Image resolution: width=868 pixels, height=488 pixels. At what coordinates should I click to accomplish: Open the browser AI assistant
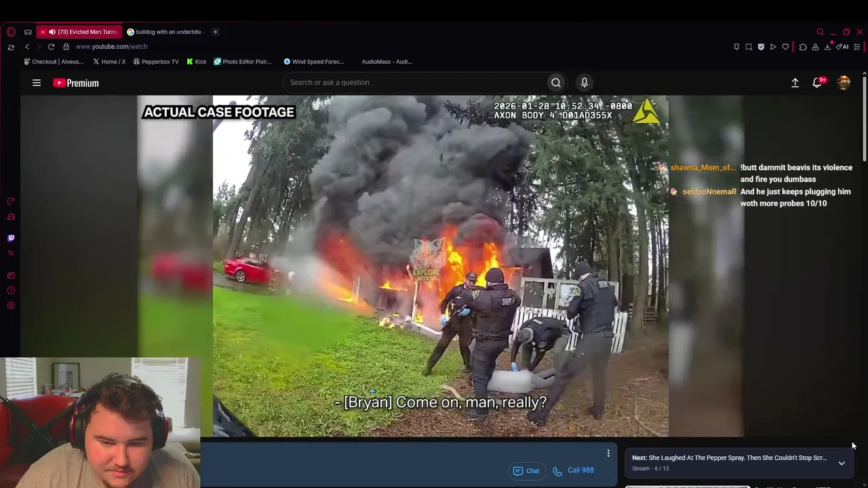pyautogui.click(x=842, y=47)
